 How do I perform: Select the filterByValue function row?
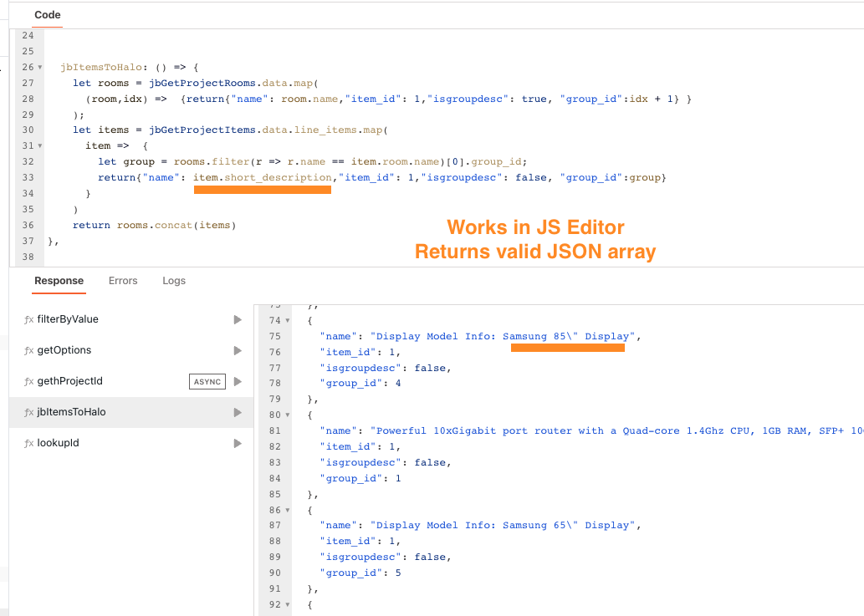(x=131, y=320)
